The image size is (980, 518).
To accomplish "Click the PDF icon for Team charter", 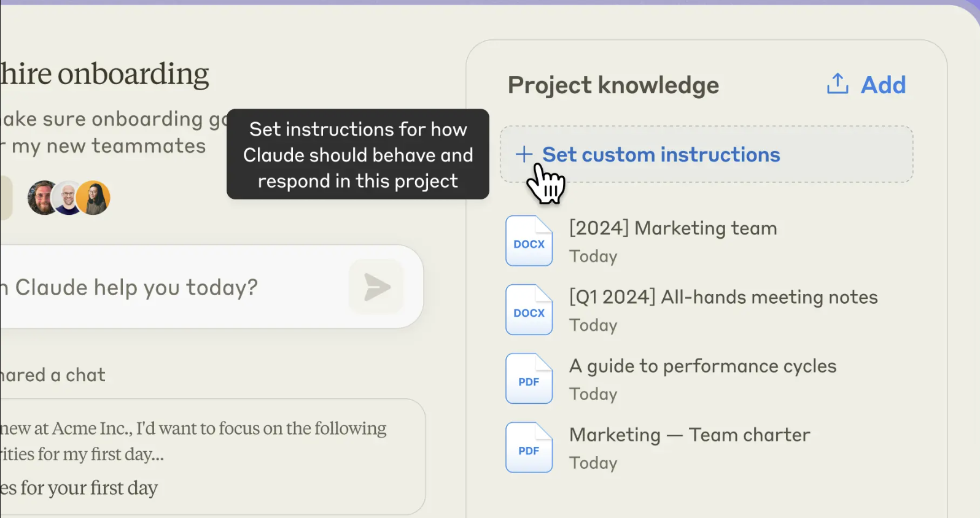I will click(x=529, y=447).
